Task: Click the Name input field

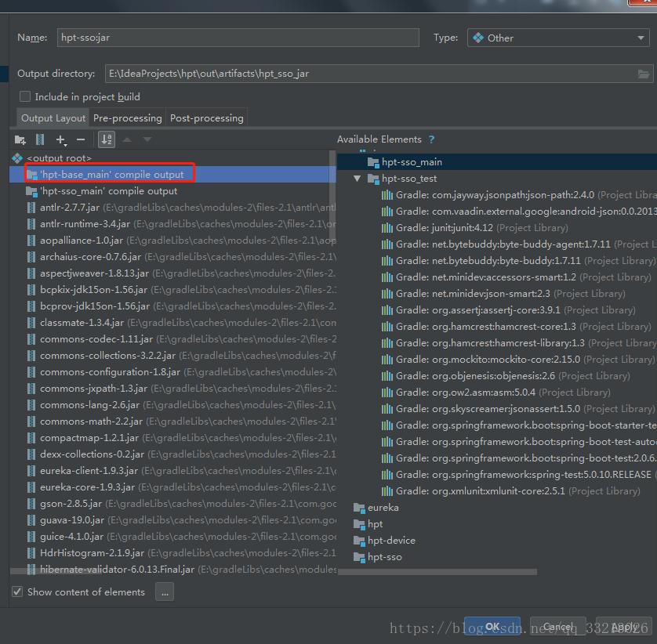Action: coord(238,38)
